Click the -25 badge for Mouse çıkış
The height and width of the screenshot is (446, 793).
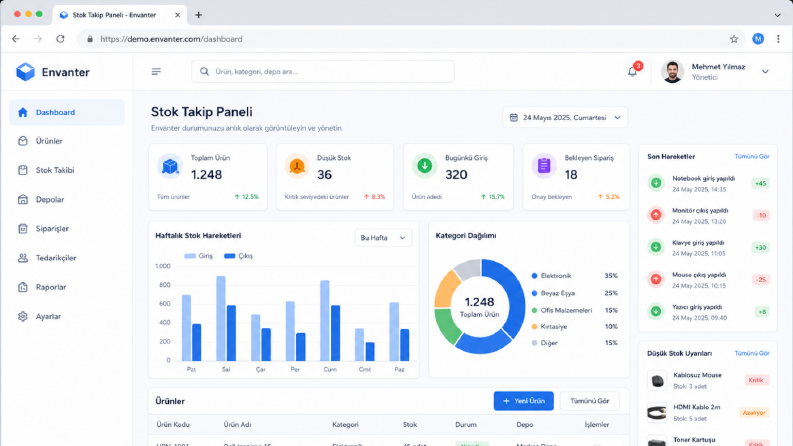pyautogui.click(x=761, y=280)
